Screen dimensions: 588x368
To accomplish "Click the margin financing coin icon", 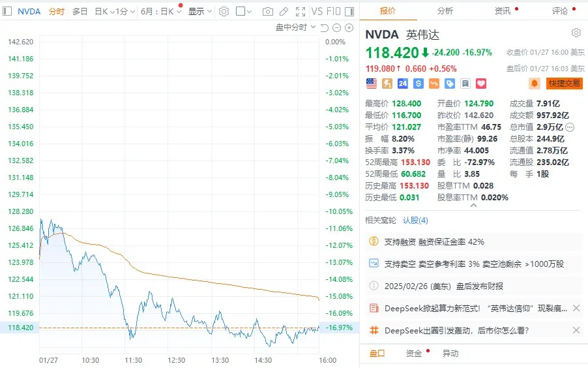I will click(x=374, y=241).
